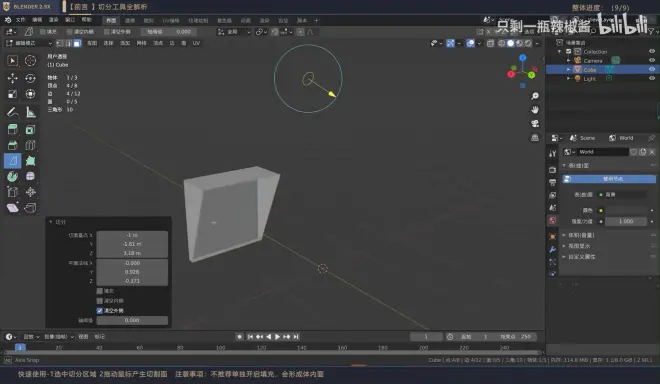Viewport: 660px width, 384px height.
Task: Select the 3D Cursor tool
Action: point(30,61)
